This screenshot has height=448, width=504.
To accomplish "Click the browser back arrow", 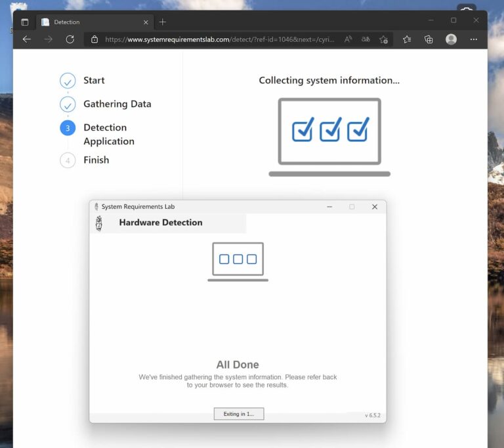I will point(27,39).
